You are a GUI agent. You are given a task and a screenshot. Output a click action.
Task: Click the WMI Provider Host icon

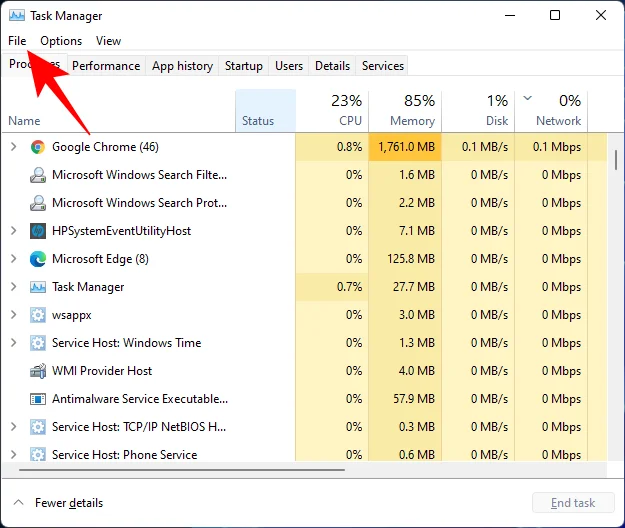click(x=38, y=371)
